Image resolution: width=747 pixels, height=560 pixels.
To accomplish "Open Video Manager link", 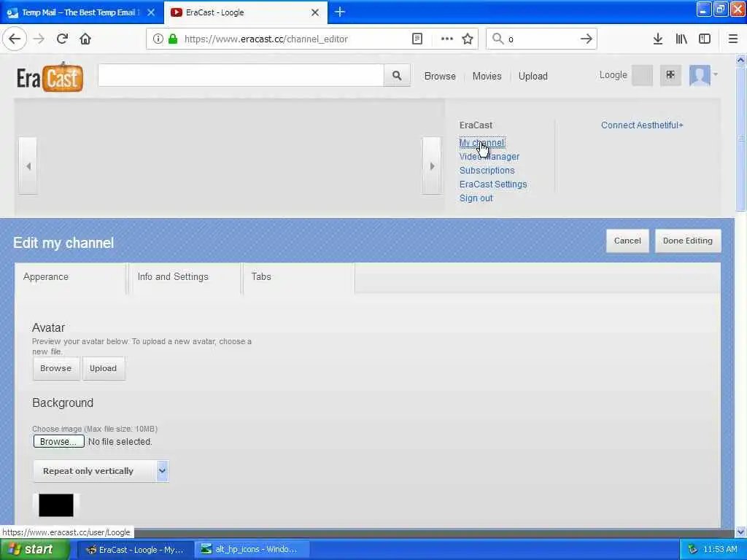I will tap(489, 156).
